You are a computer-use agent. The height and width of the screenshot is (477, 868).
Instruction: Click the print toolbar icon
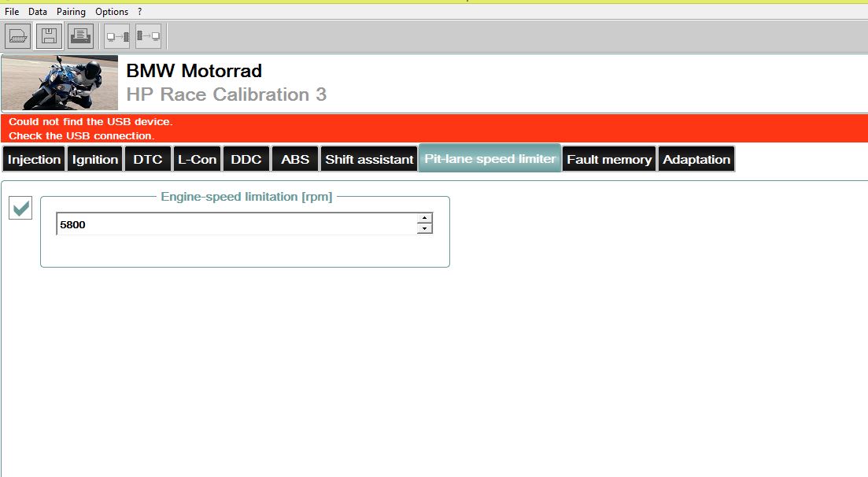(79, 36)
